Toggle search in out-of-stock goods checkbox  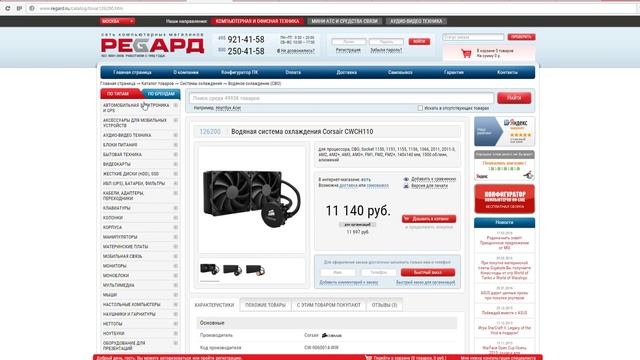[x=420, y=108]
